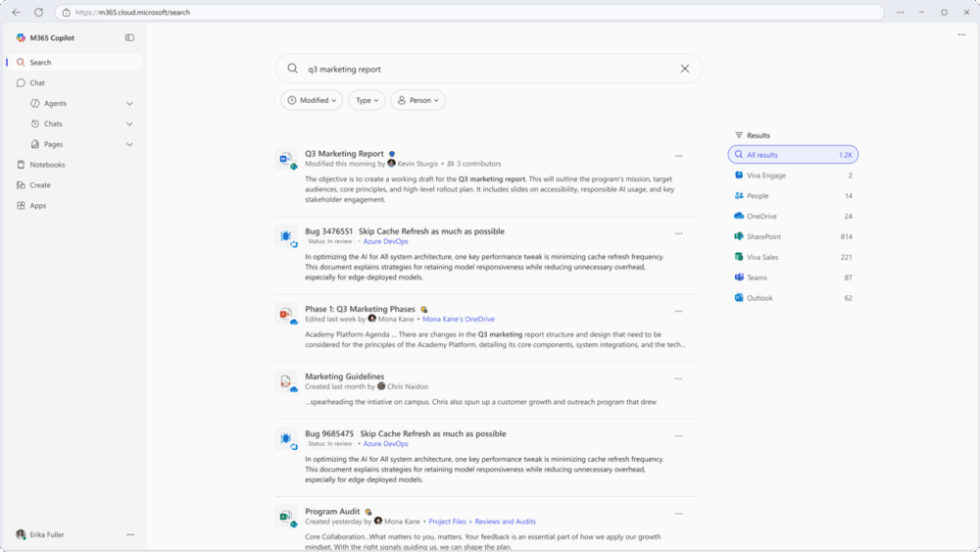Image resolution: width=980 pixels, height=552 pixels.
Task: Open more options for Bug 3476551
Action: point(679,233)
